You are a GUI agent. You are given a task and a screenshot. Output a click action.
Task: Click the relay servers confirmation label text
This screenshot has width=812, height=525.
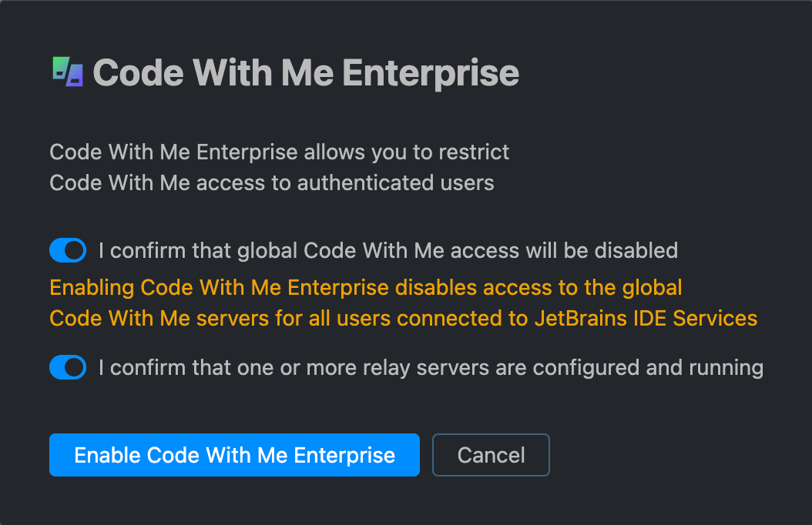click(x=431, y=367)
